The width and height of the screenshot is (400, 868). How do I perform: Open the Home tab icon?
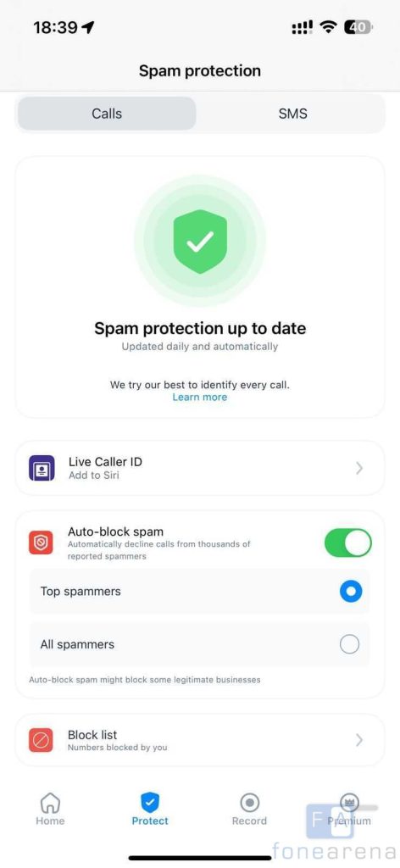pyautogui.click(x=50, y=802)
